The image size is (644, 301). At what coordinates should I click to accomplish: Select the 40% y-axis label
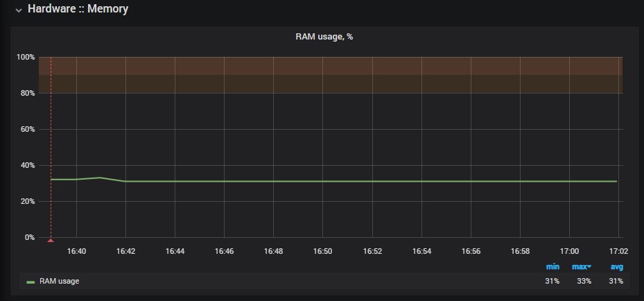tap(27, 166)
